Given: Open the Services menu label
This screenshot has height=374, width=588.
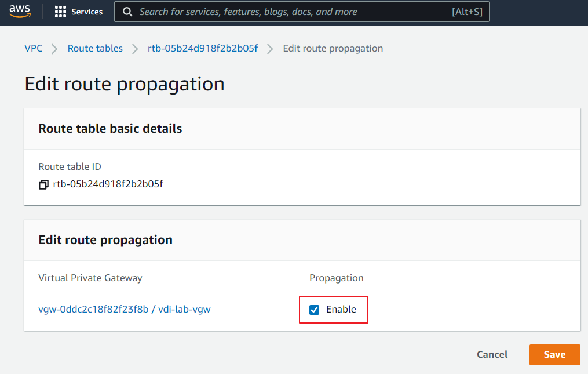Looking at the screenshot, I should 87,12.
